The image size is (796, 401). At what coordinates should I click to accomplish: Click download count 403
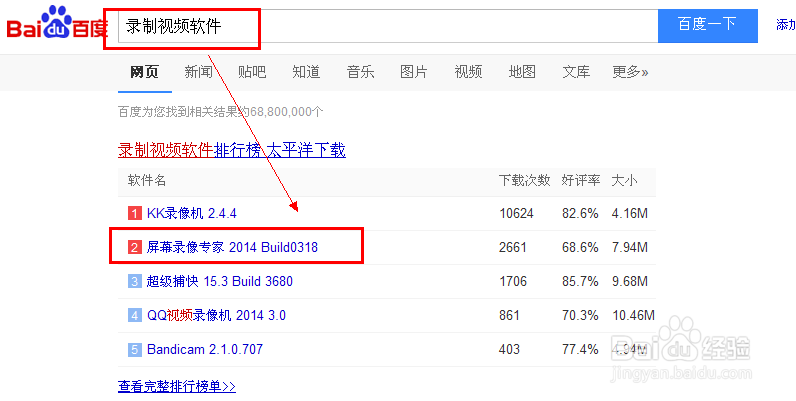(509, 349)
